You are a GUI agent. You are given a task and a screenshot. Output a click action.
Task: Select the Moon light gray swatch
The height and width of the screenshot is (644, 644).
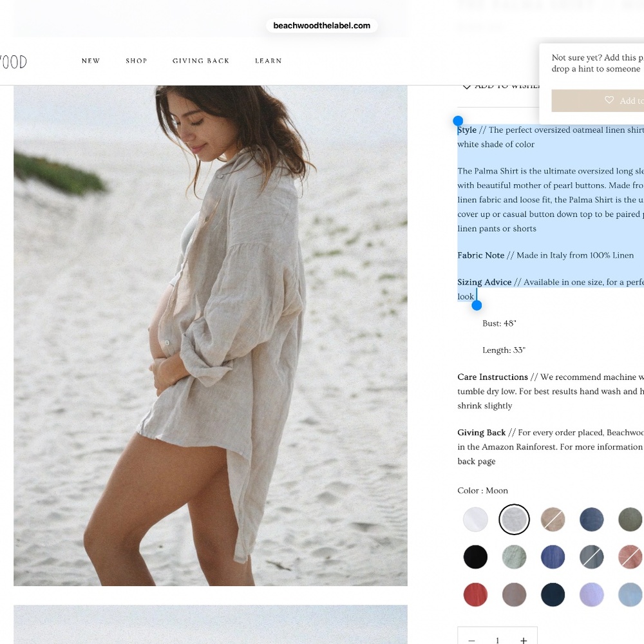tap(514, 519)
